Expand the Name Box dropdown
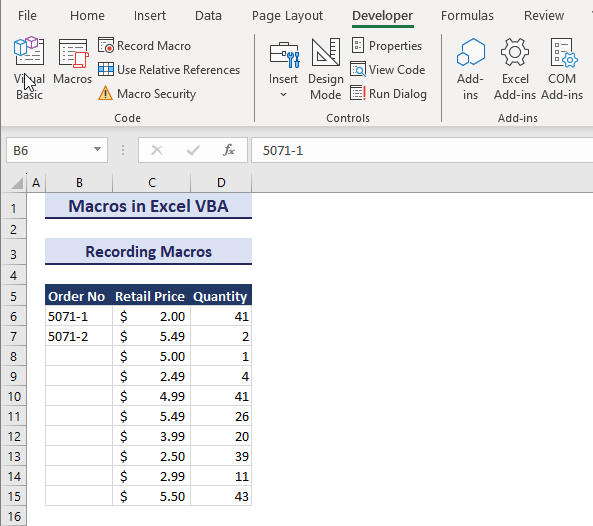 click(x=98, y=150)
